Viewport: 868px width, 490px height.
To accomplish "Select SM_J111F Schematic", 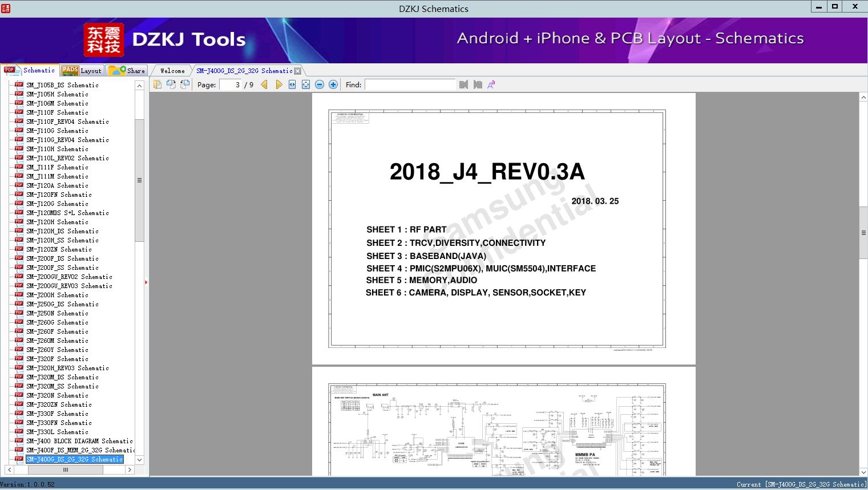I will 57,167.
